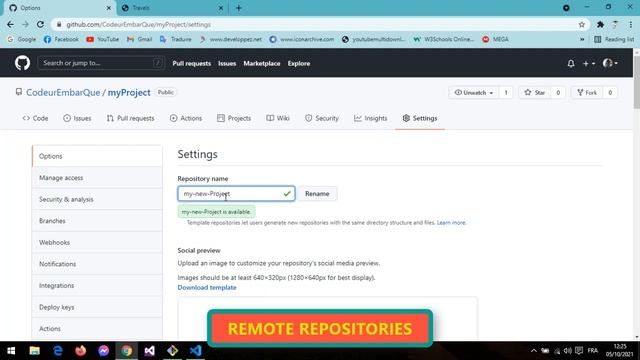640x360 pixels.
Task: Click the Download template link
Action: (x=207, y=287)
